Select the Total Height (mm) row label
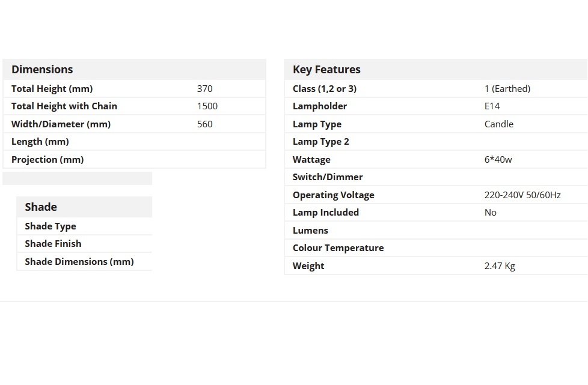 point(52,89)
